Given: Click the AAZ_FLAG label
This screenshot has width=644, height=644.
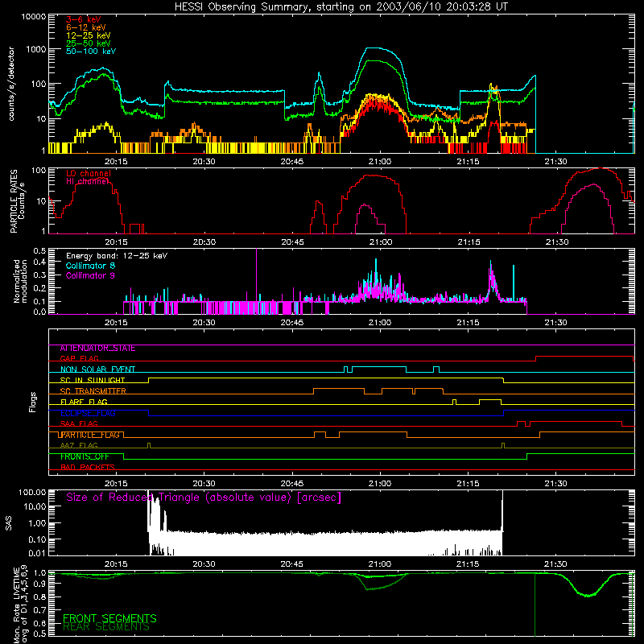Looking at the screenshot, I should click(79, 445).
